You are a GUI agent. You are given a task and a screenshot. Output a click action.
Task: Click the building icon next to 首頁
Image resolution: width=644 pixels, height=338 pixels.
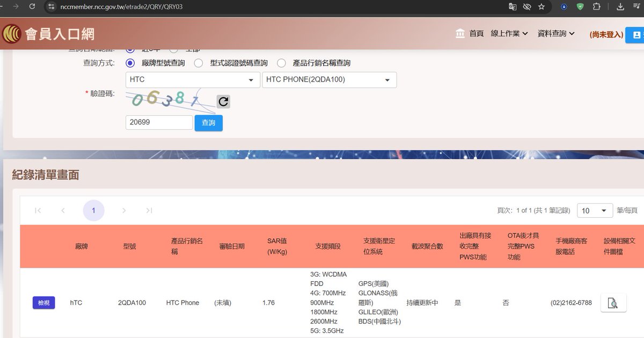pos(460,33)
